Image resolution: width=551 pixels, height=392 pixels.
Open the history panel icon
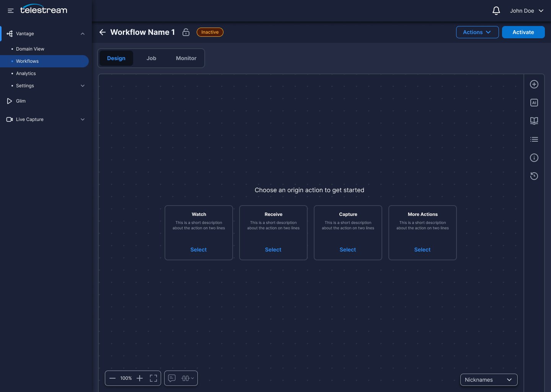click(x=534, y=176)
